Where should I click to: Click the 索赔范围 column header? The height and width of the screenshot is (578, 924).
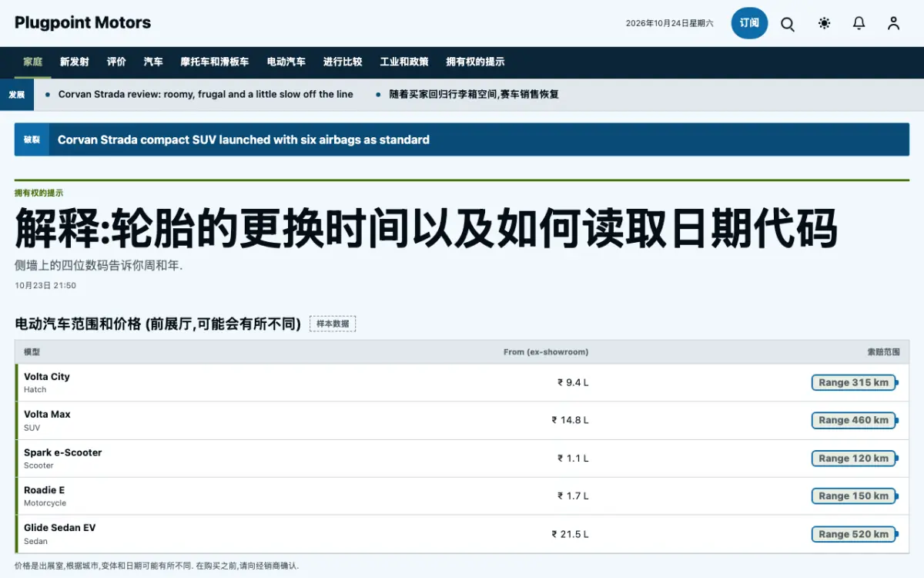pos(883,352)
